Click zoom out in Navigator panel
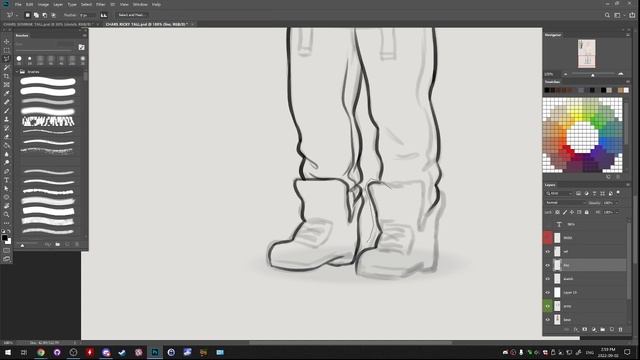The image size is (640, 360). (x=565, y=74)
